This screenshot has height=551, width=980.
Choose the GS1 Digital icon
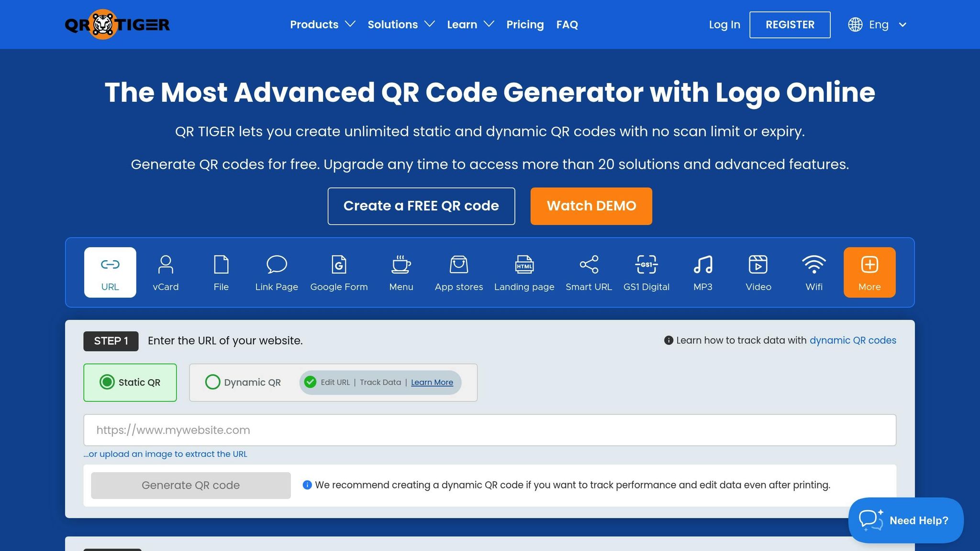(646, 264)
